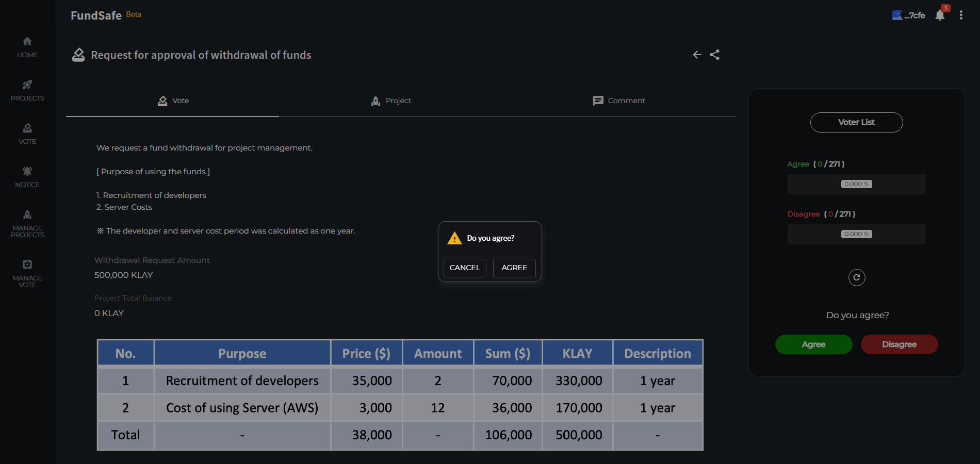Click the 'Disagree (0/271)' count label
Screen dimensions: 980x464
[821, 214]
